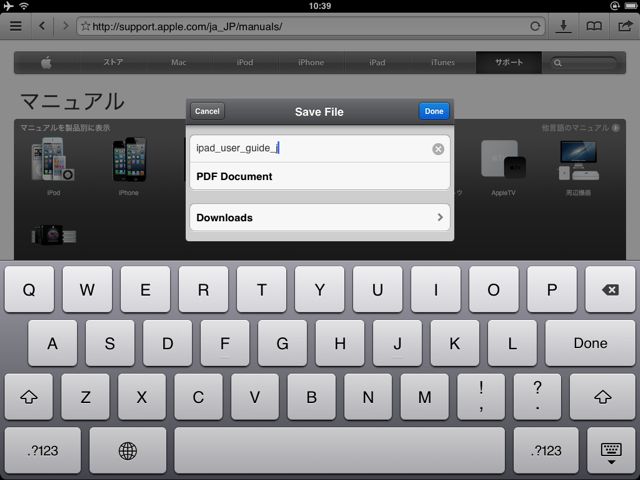The image size is (640, 480).
Task: Tap the right .?123 key
Action: 546,451
